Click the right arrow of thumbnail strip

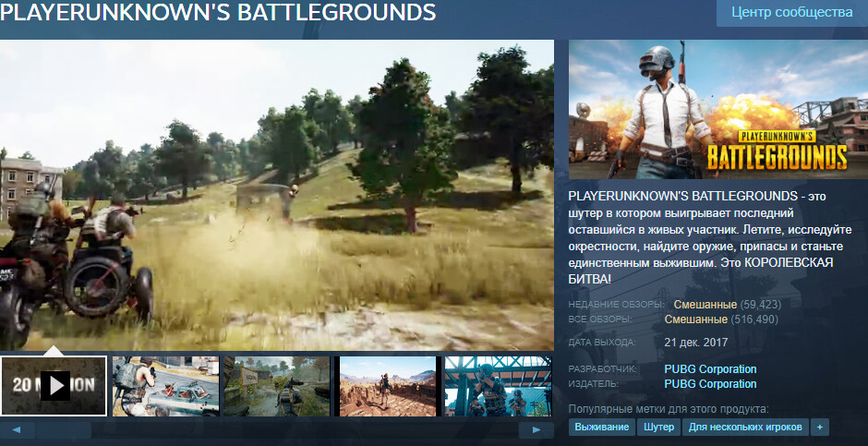[x=536, y=429]
